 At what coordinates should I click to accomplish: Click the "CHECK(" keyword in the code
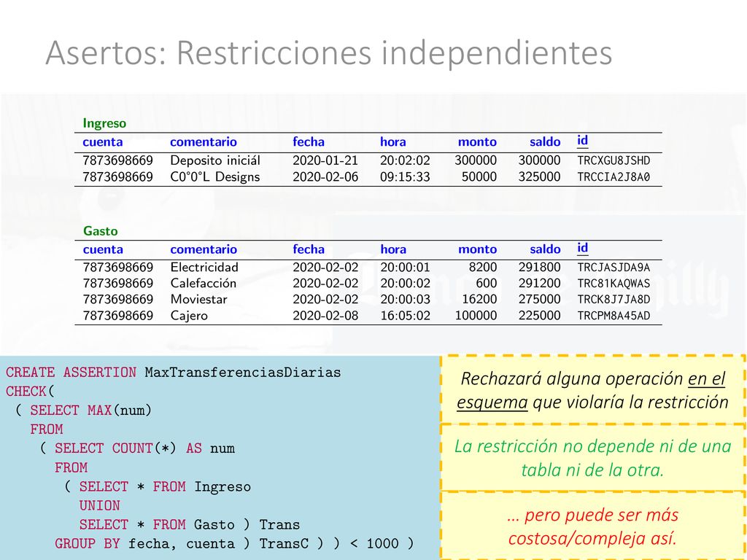tap(30, 392)
